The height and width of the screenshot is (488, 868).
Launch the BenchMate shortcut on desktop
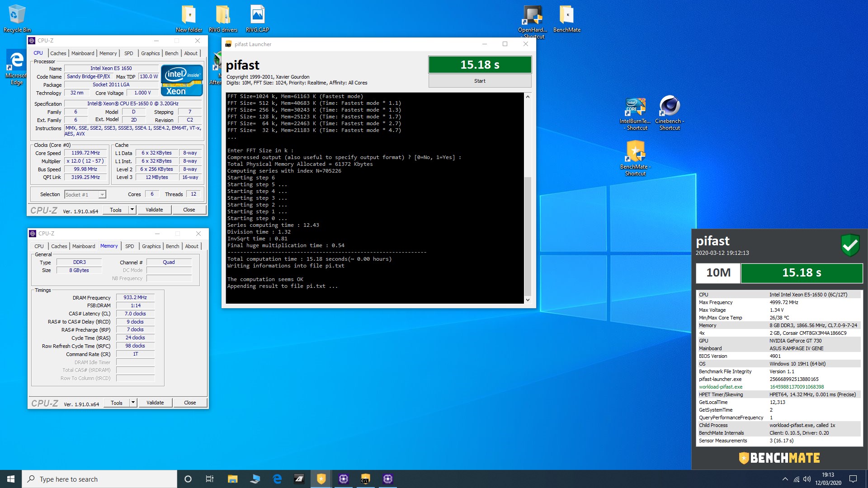pyautogui.click(x=635, y=158)
